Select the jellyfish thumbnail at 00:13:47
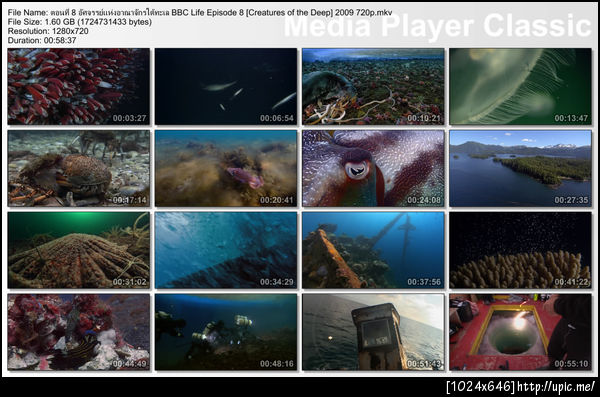The image size is (600, 397). click(520, 87)
